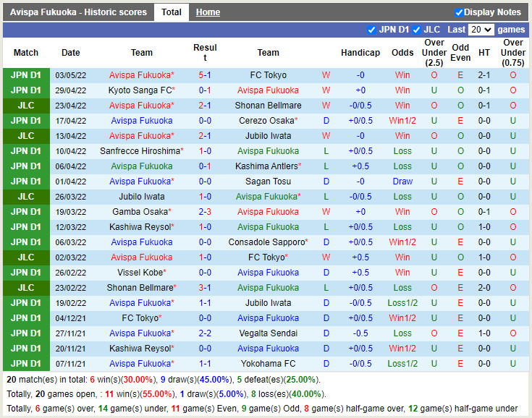Uncheck the JPN D1 league filter
The width and height of the screenshot is (532, 418).
coord(372,30)
